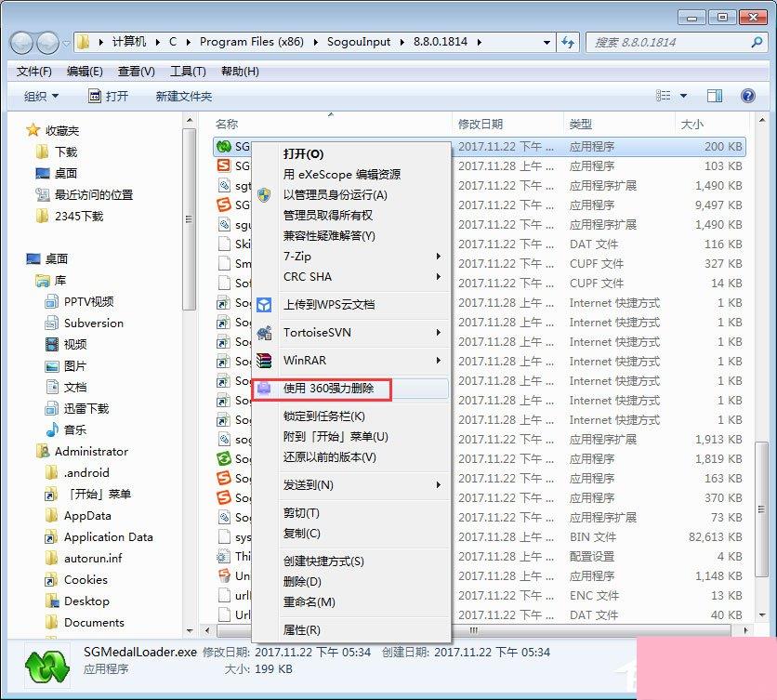The height and width of the screenshot is (700, 777).
Task: Select 属性(R) in context menu
Action: [301, 629]
